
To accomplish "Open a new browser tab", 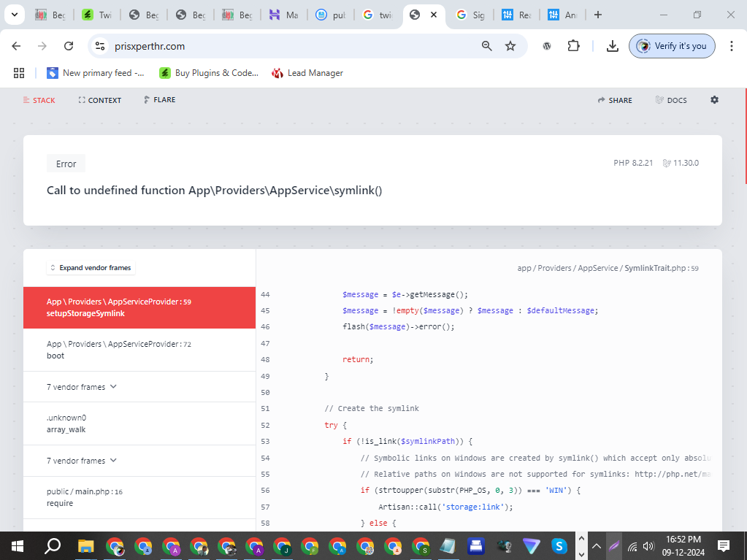I will click(598, 15).
